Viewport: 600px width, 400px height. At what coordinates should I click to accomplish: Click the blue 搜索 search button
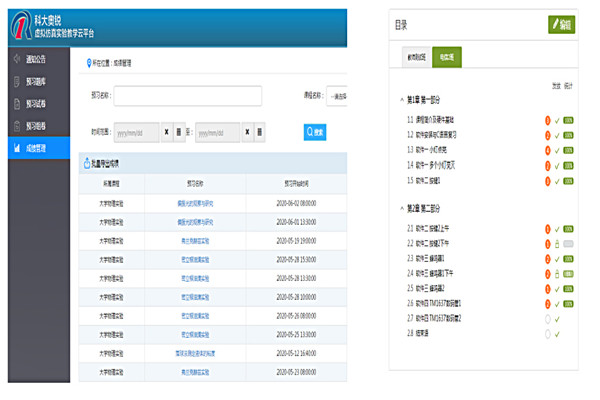[x=315, y=132]
